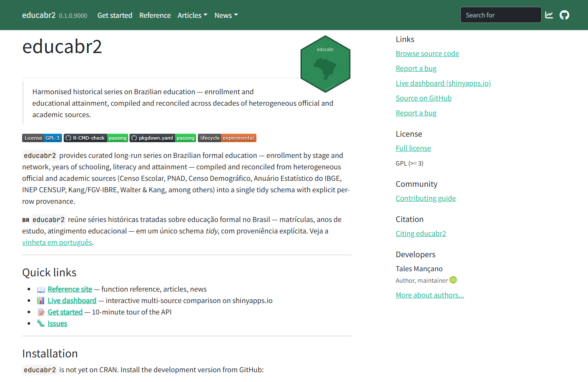Viewport: 588px width, 382px height.
Task: Click the License sidebar heading
Action: [x=409, y=134]
